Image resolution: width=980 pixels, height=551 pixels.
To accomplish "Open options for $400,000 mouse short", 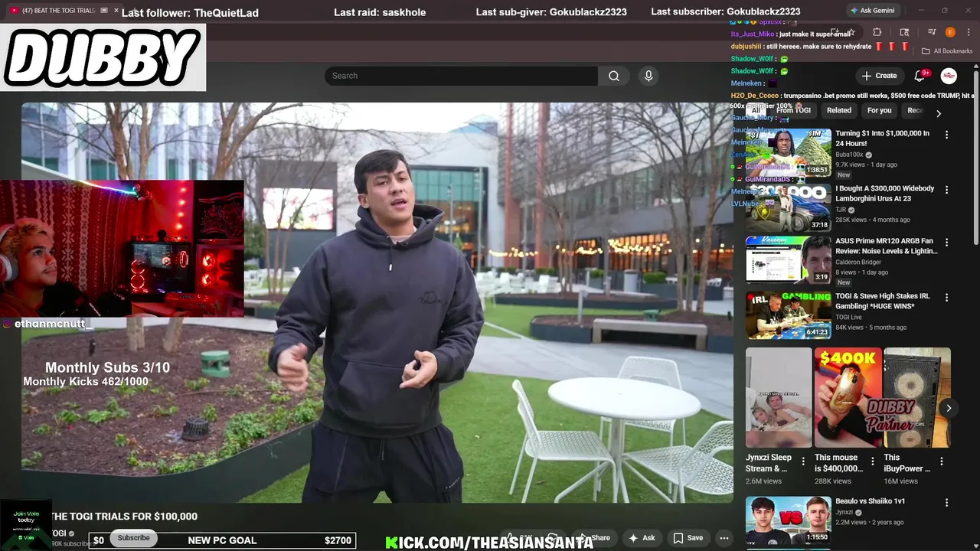I will 872,461.
